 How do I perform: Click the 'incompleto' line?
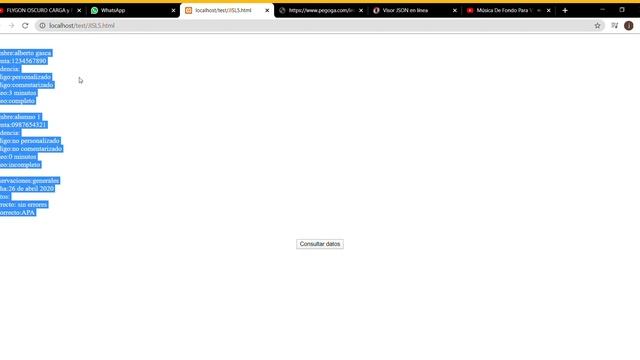point(20,164)
